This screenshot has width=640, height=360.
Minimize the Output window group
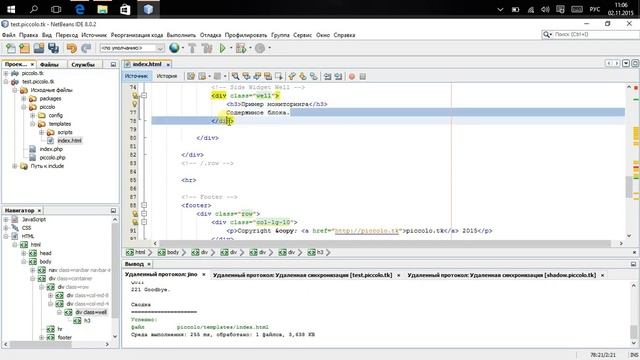(x=633, y=264)
